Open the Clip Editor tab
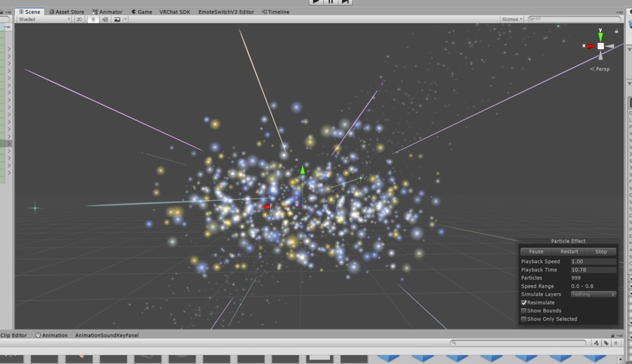Viewport: 632px width, 364px height. 14,335
